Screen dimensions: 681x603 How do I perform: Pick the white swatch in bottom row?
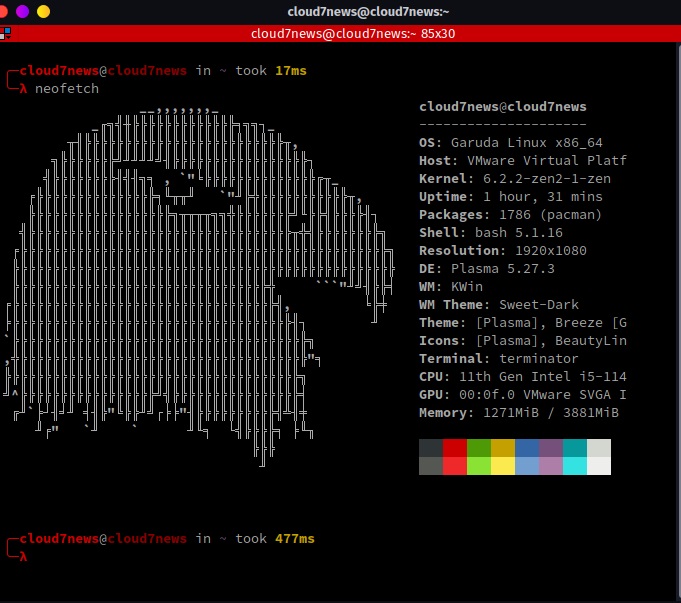(599, 465)
